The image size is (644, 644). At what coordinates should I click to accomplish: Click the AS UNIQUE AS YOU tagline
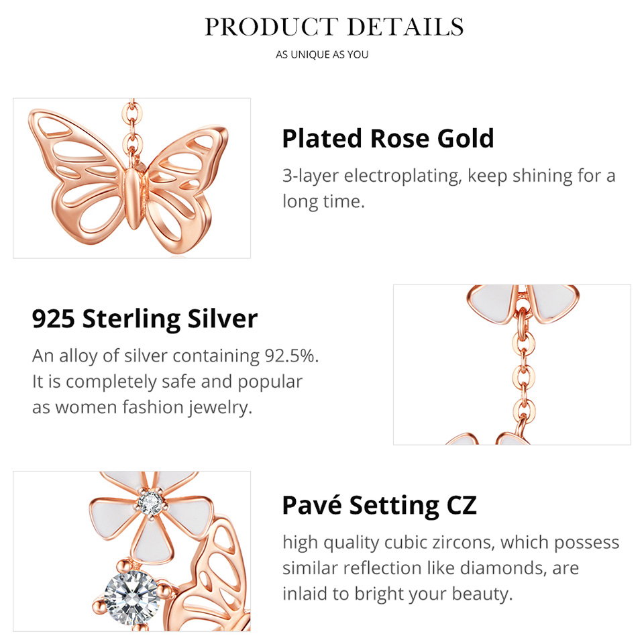[322, 54]
